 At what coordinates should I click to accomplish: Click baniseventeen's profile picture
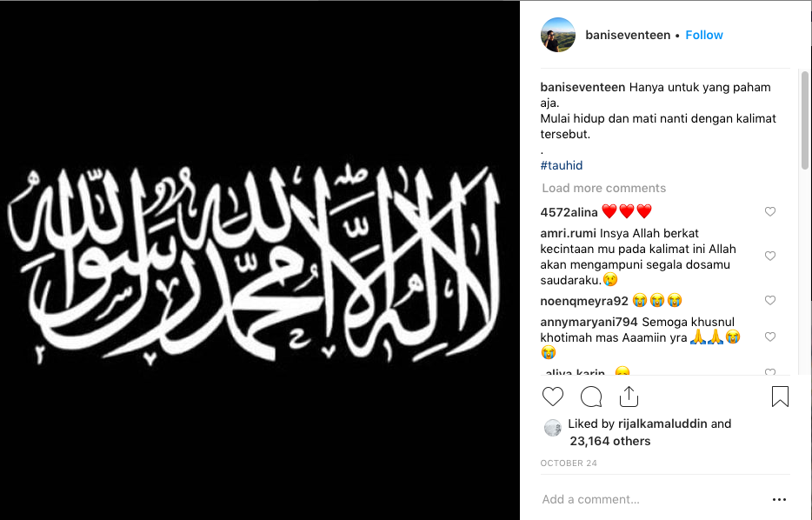[558, 35]
